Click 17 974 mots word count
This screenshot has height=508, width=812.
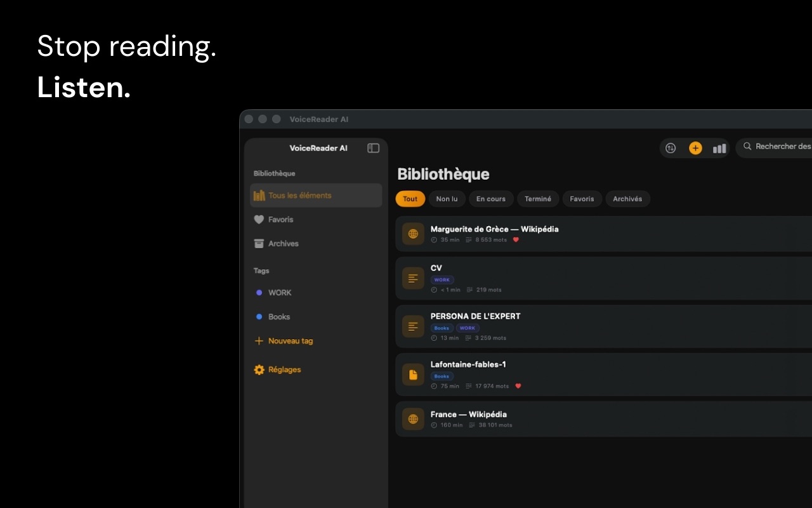point(492,386)
